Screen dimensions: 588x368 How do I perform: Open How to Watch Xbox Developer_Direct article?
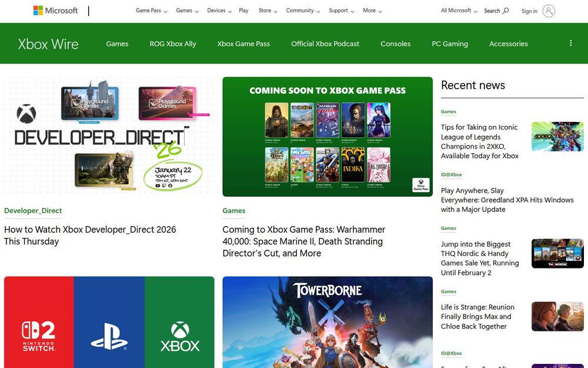point(90,236)
